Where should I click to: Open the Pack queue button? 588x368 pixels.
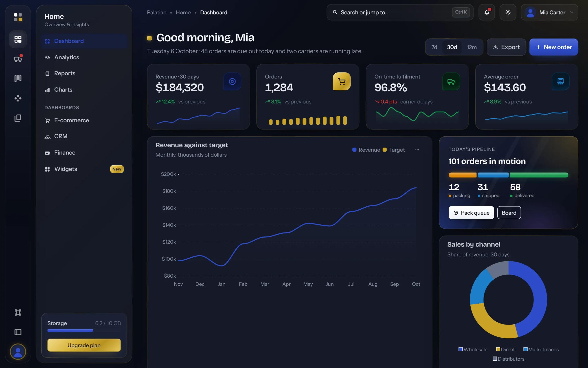pos(471,213)
